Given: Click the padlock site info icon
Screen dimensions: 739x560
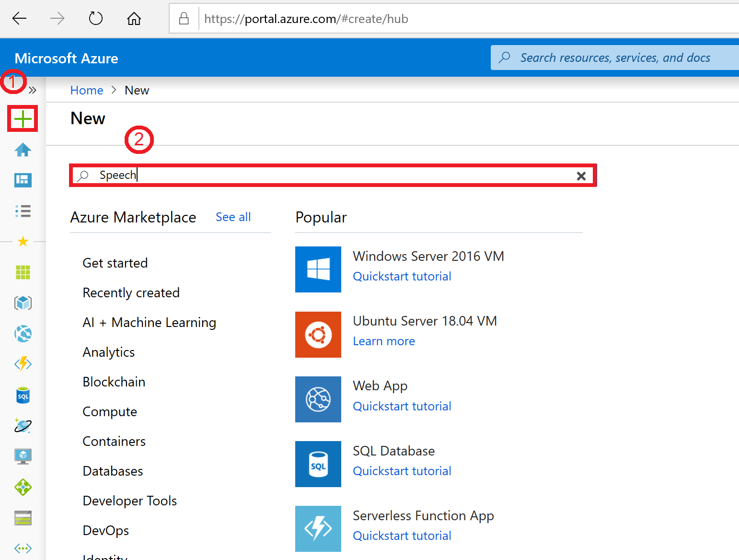Looking at the screenshot, I should click(184, 19).
